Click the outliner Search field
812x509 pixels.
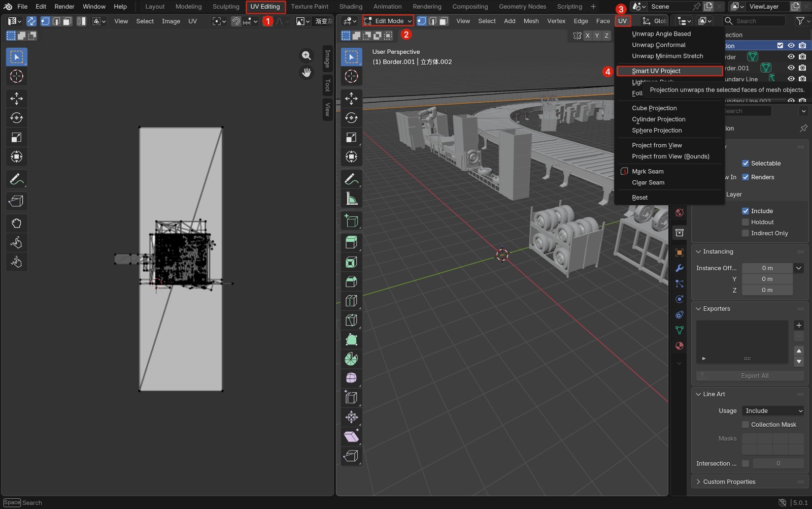pyautogui.click(x=754, y=21)
